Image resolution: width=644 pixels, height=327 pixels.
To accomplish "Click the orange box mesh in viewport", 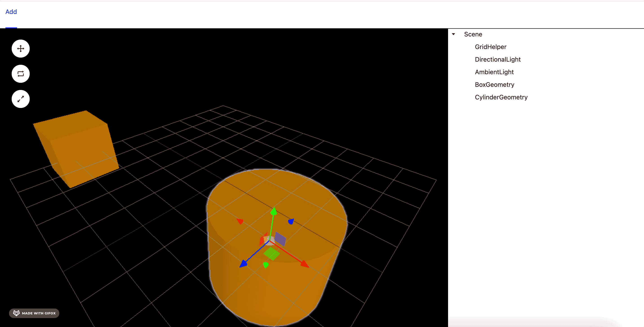I will point(76,149).
